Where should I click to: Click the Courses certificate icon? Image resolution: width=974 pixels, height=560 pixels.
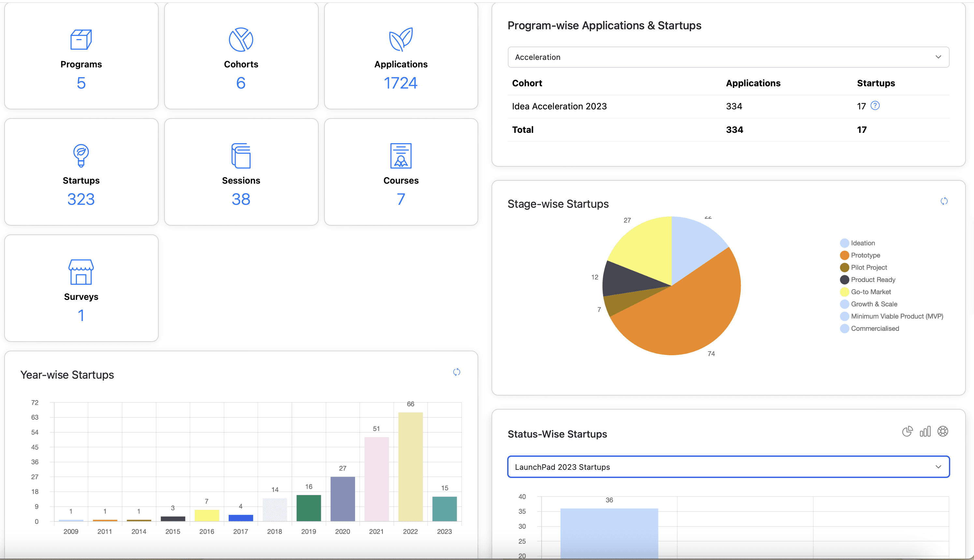(x=401, y=156)
